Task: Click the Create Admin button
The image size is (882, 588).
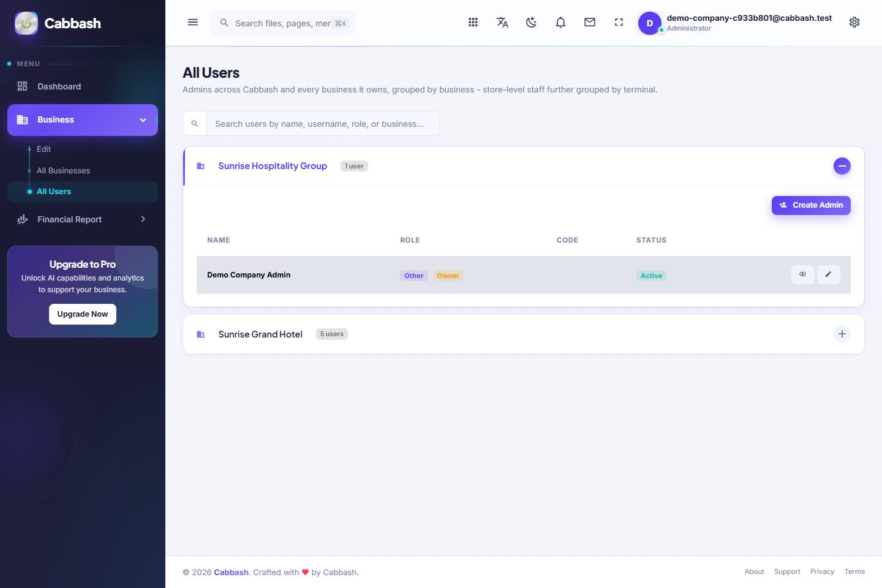Action: click(x=811, y=205)
